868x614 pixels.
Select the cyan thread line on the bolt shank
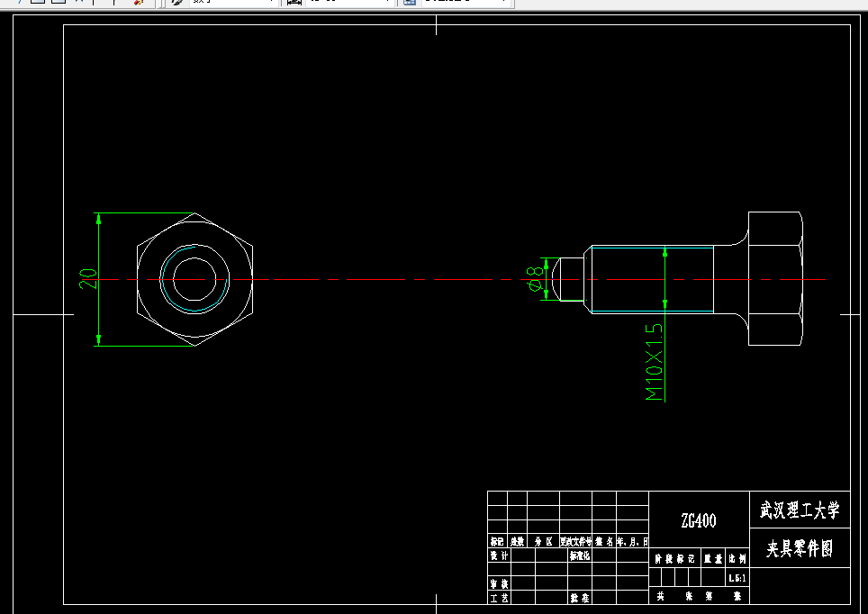[652, 248]
